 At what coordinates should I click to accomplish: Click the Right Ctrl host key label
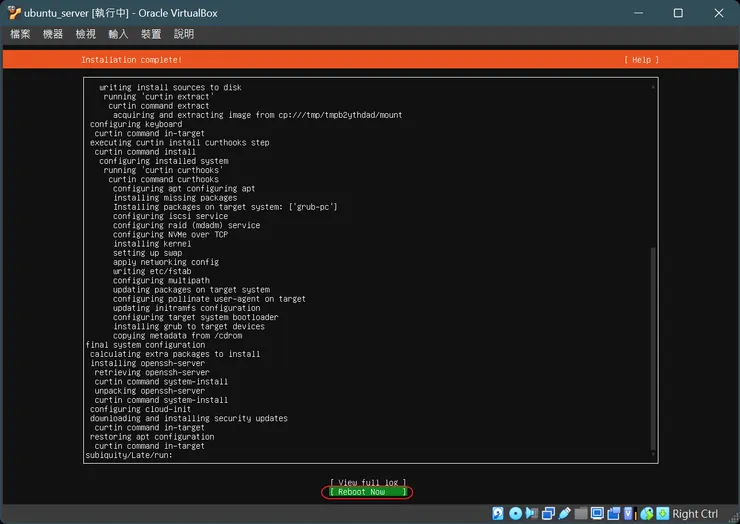pyautogui.click(x=695, y=514)
